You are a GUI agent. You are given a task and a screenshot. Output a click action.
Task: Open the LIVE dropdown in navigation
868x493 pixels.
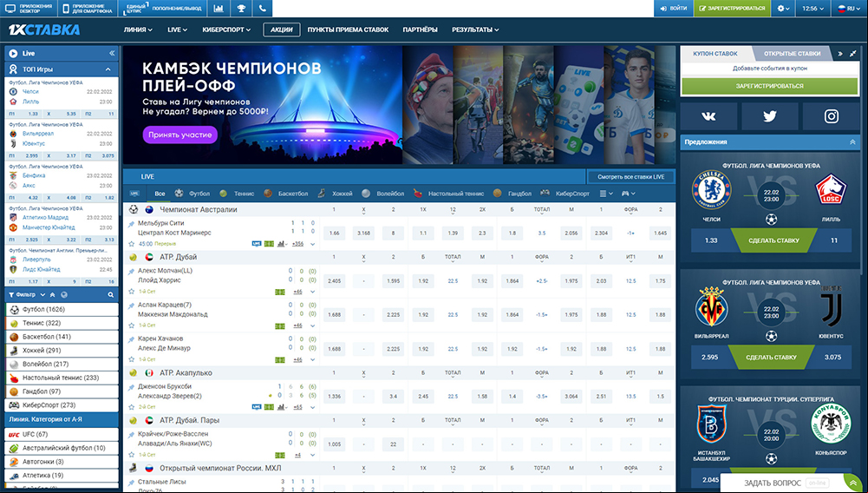point(177,30)
